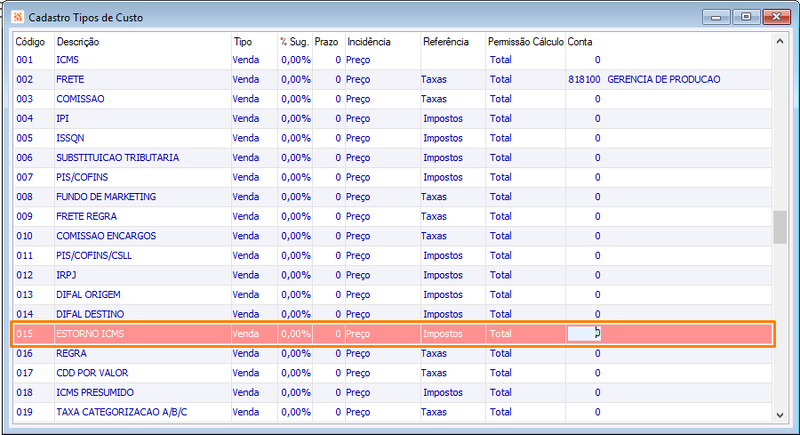Image resolution: width=800 pixels, height=435 pixels.
Task: Click Conta 0 in CDD POR VALOR row
Action: [x=597, y=373]
